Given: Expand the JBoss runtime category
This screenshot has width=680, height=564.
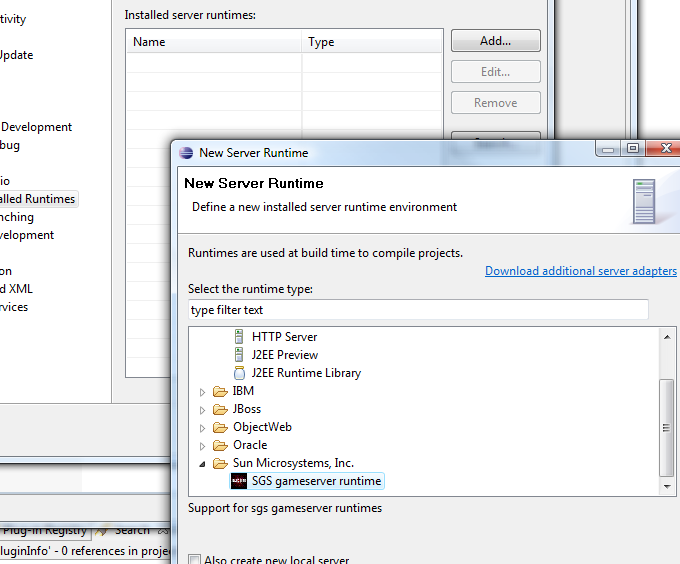Looking at the screenshot, I should click(x=203, y=410).
